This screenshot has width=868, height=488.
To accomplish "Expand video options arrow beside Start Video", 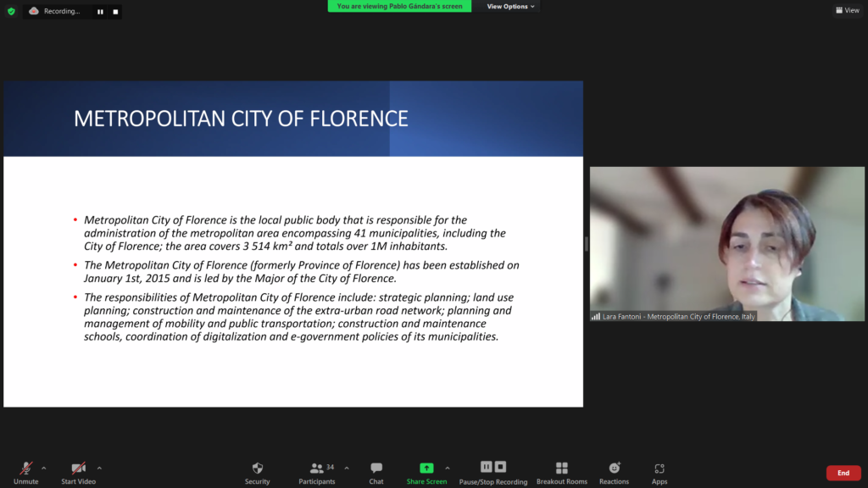I will pos(99,468).
